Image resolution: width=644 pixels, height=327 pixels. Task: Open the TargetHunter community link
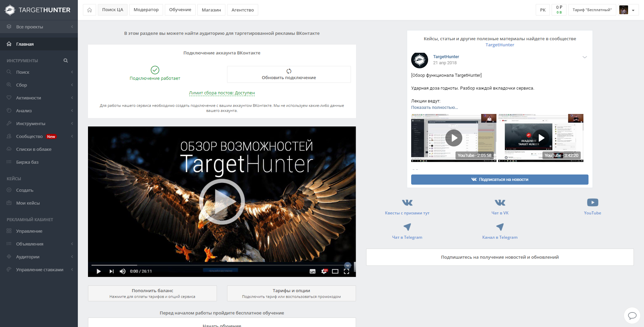500,45
